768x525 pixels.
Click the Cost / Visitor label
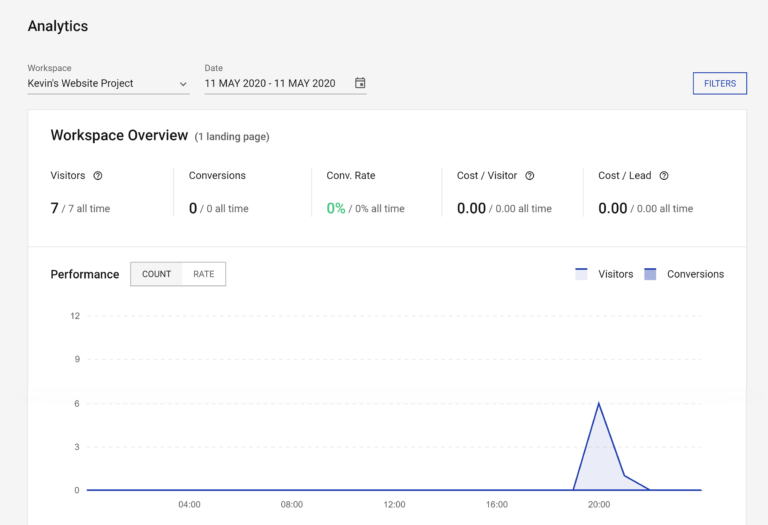[487, 175]
